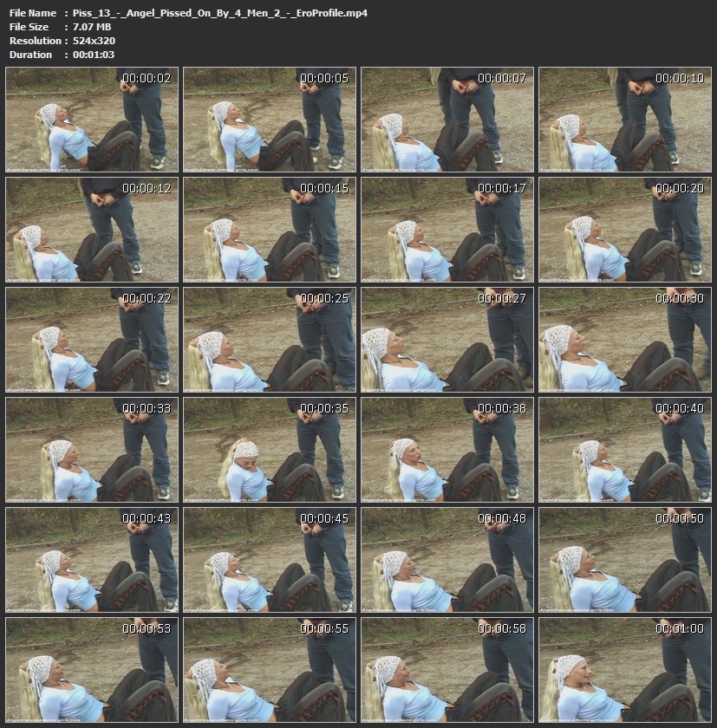This screenshot has width=717, height=728.
Task: Open the thumbnail at 00:00:10
Action: pyautogui.click(x=625, y=120)
